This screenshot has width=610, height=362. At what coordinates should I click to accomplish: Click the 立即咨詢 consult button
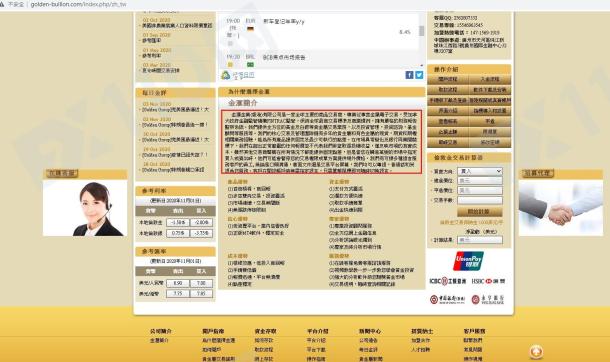click(62, 173)
